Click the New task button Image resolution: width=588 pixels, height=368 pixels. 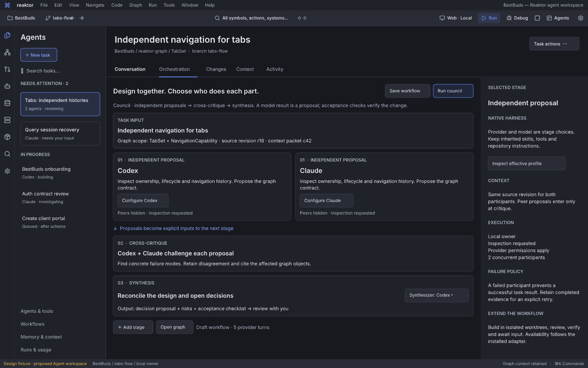coord(39,55)
